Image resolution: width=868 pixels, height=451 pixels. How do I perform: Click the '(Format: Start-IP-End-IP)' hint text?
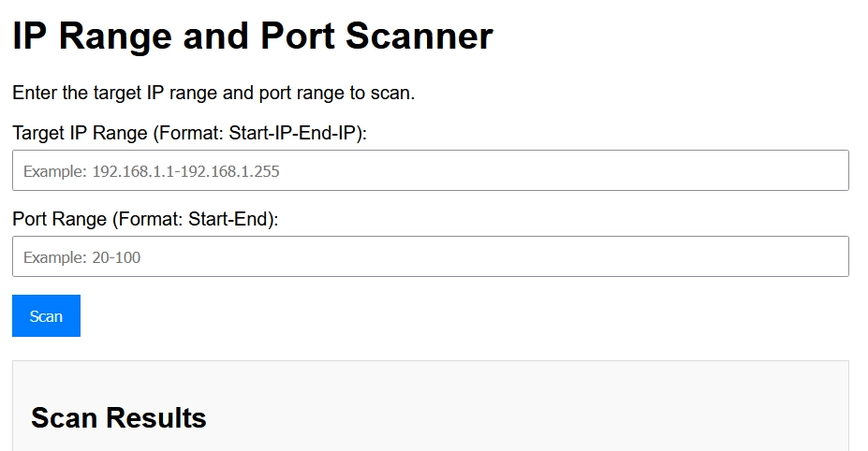(259, 133)
